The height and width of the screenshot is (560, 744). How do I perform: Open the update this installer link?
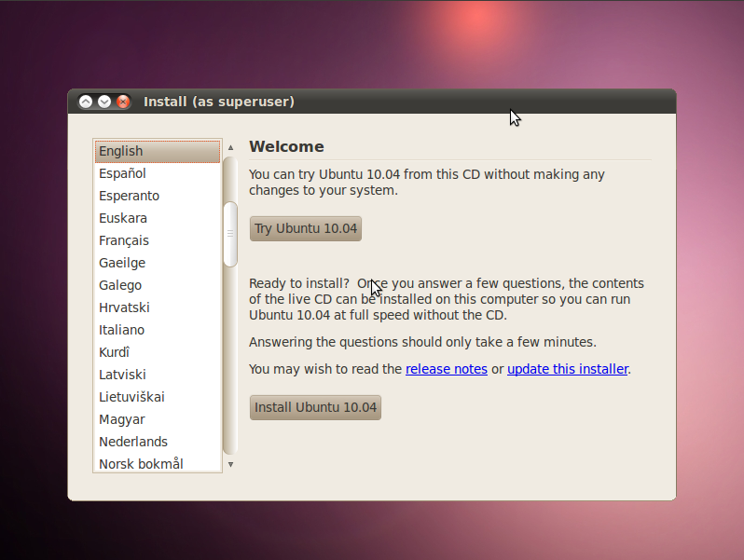[567, 369]
